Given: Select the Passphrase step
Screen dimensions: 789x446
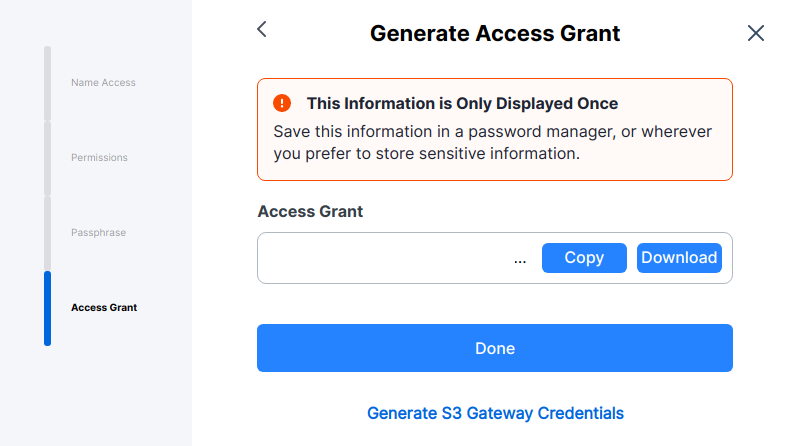Looking at the screenshot, I should click(x=99, y=233).
